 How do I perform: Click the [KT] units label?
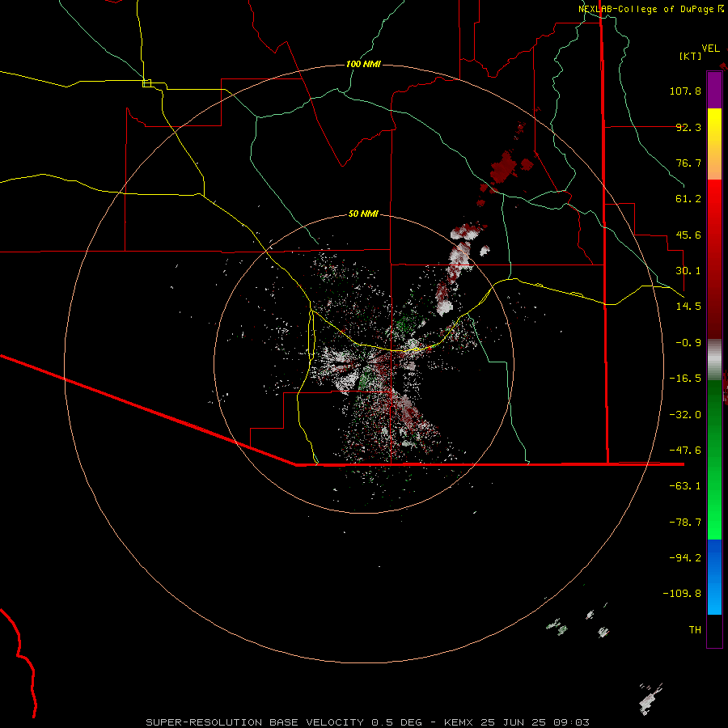pos(691,56)
